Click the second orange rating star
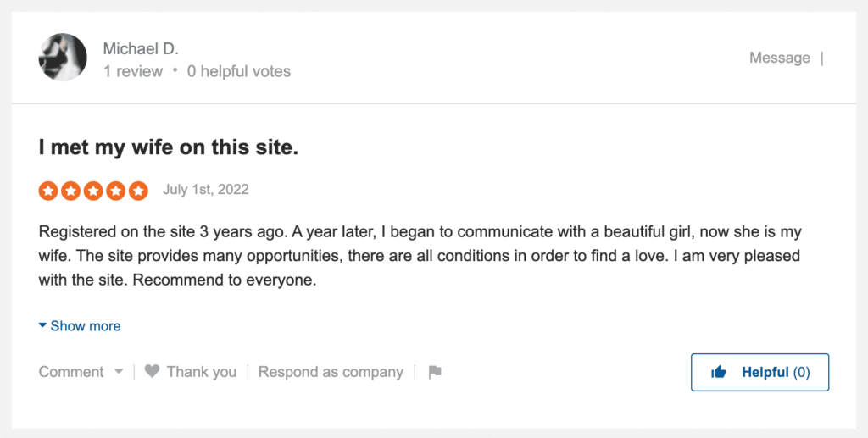Viewport: 868px width, 438px height. (x=71, y=191)
